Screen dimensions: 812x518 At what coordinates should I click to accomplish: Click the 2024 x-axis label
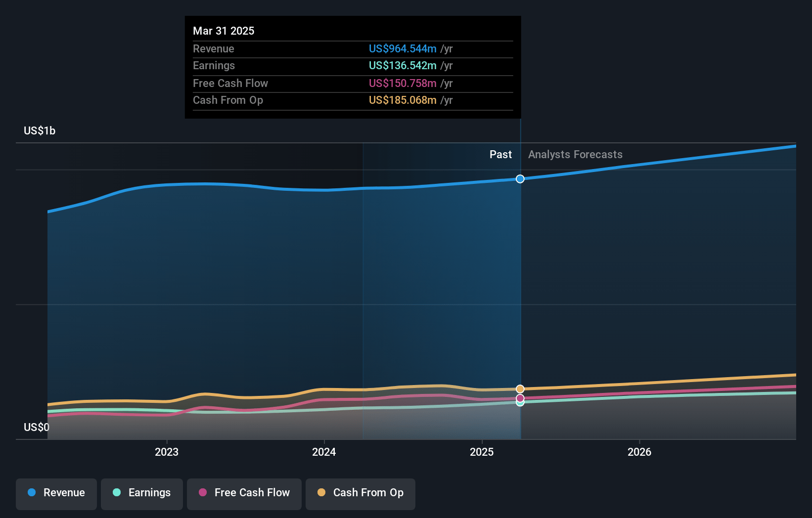click(x=324, y=452)
